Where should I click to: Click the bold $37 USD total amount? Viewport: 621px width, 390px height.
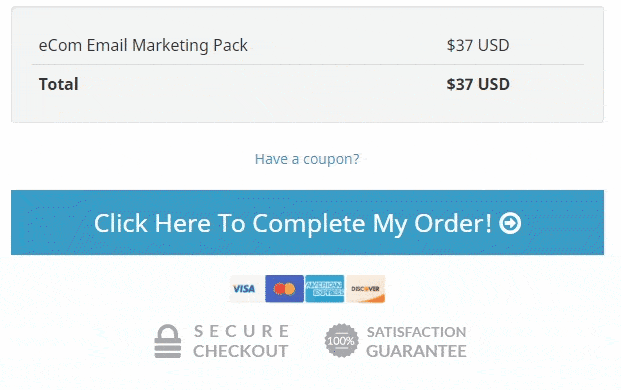(x=478, y=84)
